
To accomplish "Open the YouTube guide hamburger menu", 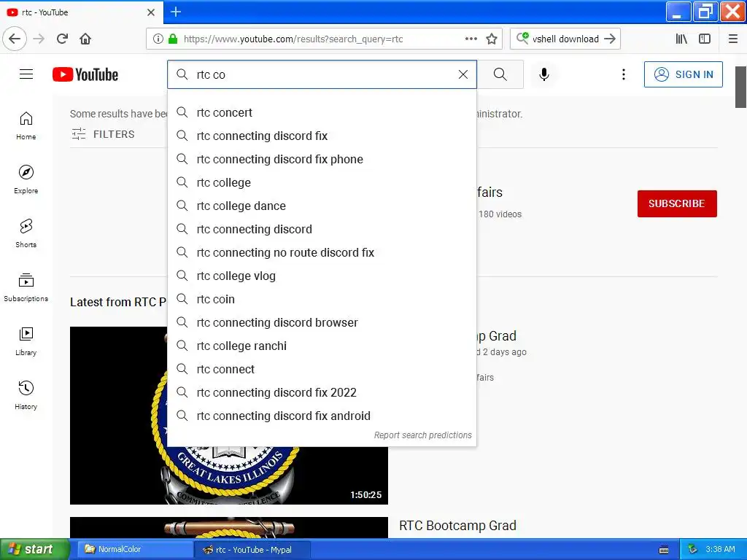I will coord(26,74).
